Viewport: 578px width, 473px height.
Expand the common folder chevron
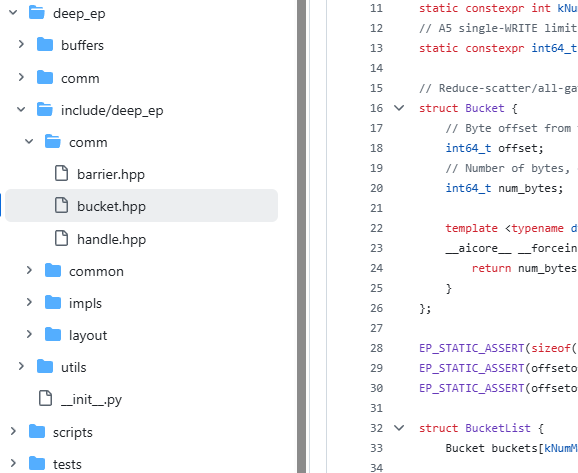pos(29,270)
